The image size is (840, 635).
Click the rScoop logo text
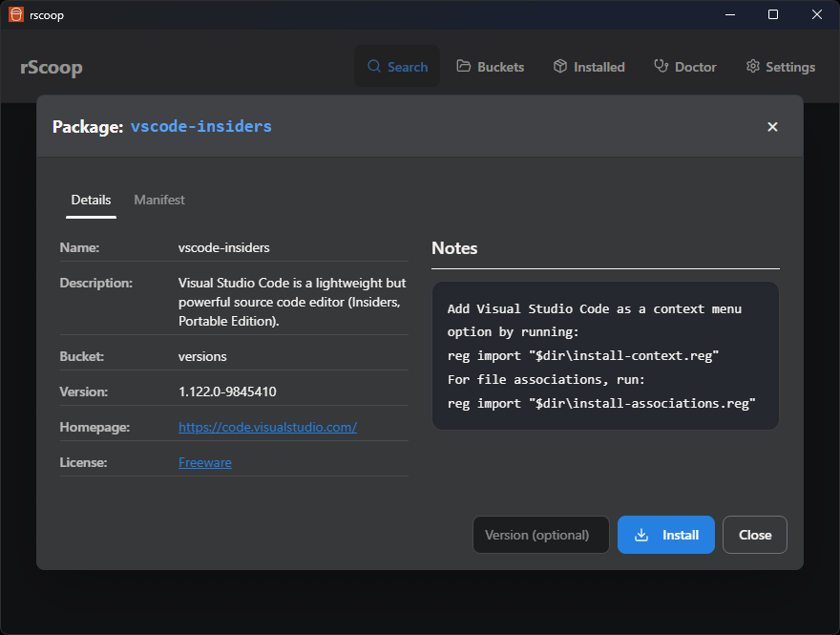(52, 67)
